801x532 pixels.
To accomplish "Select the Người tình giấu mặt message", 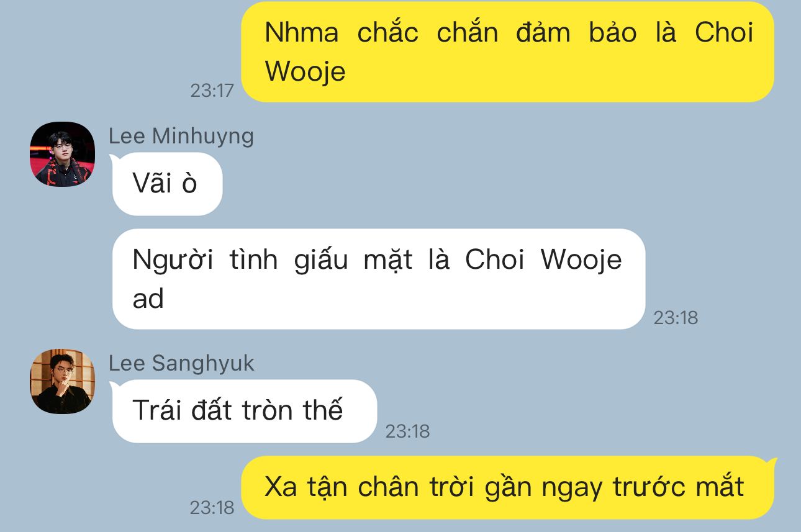I will 378,279.
